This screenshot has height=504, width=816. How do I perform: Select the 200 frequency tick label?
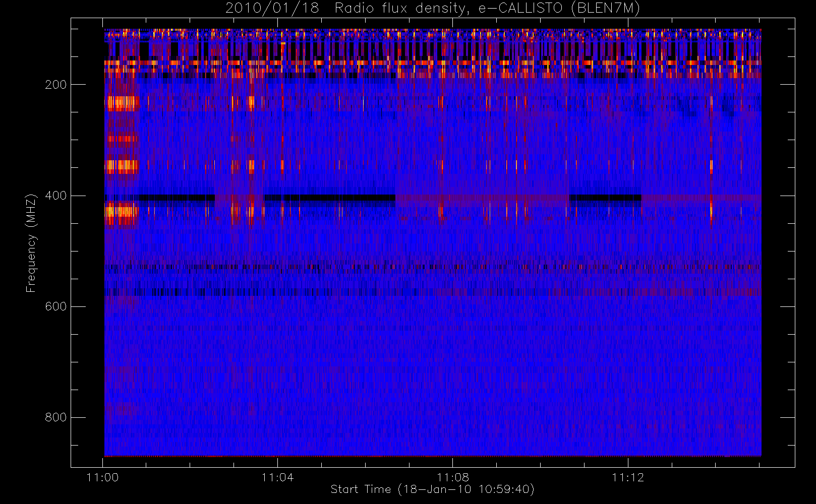click(x=55, y=85)
